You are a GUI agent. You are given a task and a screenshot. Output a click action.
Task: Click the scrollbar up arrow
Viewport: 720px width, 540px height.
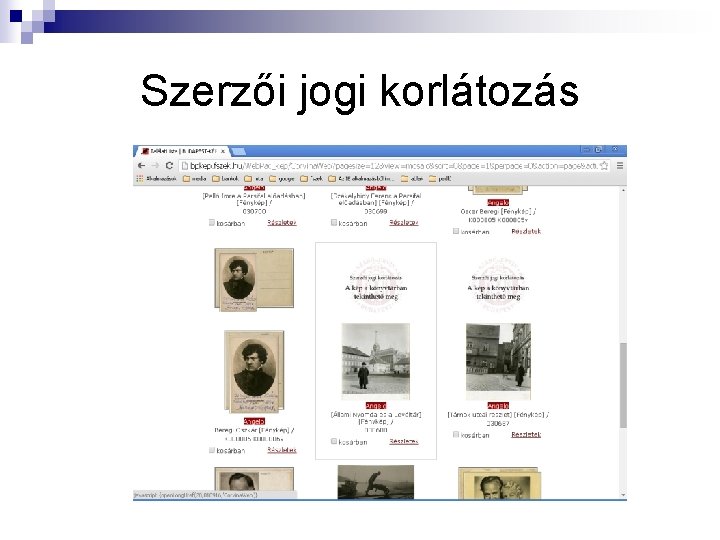pos(623,190)
